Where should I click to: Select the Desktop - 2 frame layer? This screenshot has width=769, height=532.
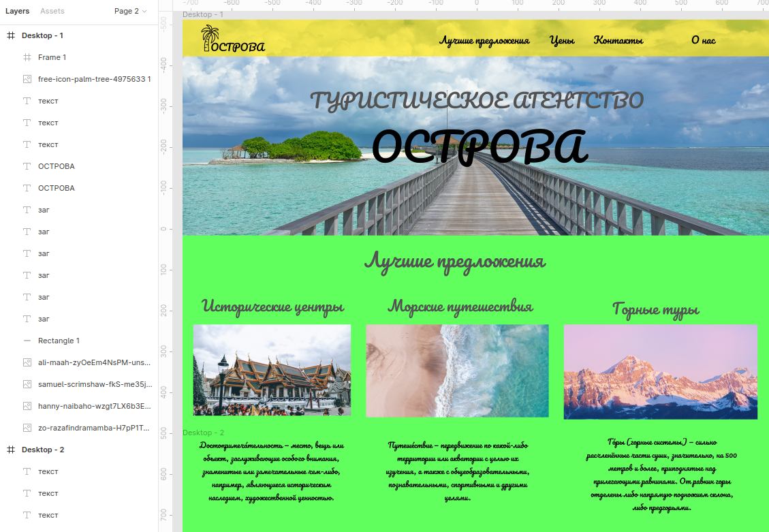[x=79, y=450]
